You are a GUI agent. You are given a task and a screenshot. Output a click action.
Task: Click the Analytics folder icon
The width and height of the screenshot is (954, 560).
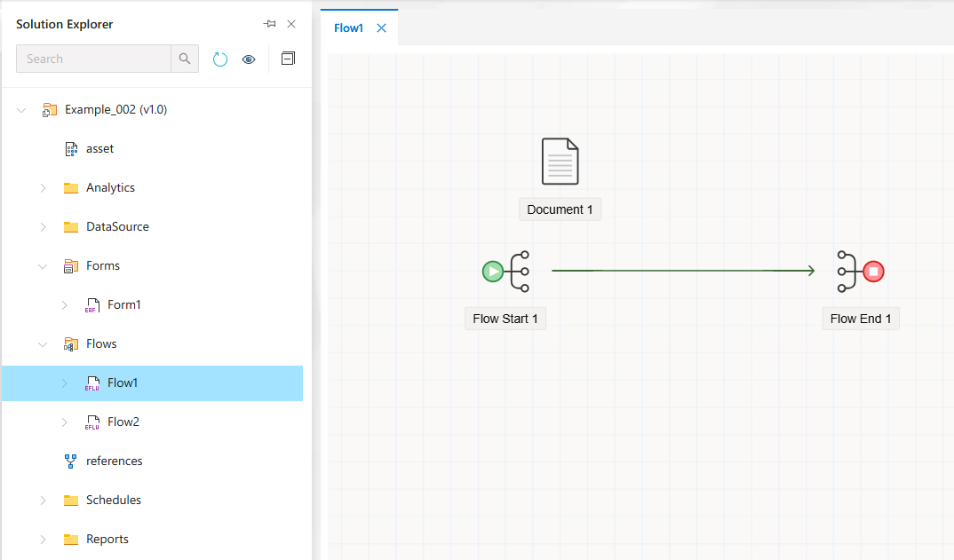(71, 188)
